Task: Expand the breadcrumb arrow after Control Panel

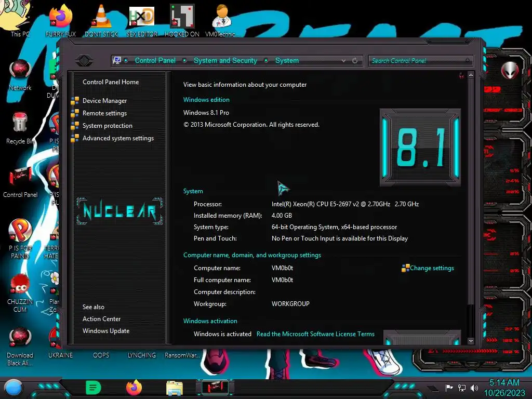Action: (184, 60)
